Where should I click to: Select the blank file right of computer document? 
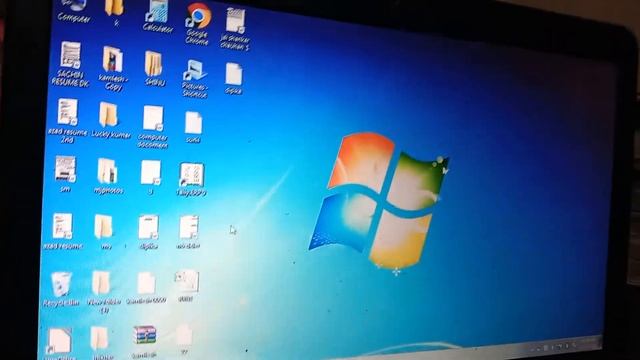click(193, 127)
